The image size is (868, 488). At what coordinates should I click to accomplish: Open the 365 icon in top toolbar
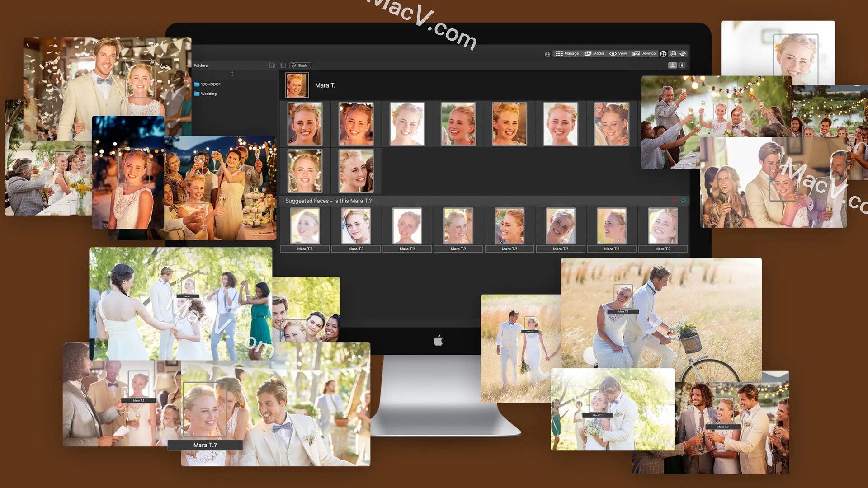(673, 53)
